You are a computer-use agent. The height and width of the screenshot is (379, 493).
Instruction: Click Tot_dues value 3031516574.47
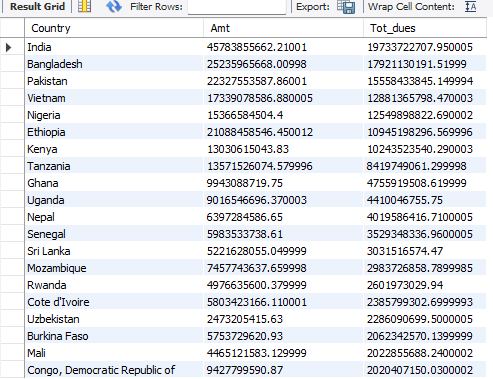[405, 251]
